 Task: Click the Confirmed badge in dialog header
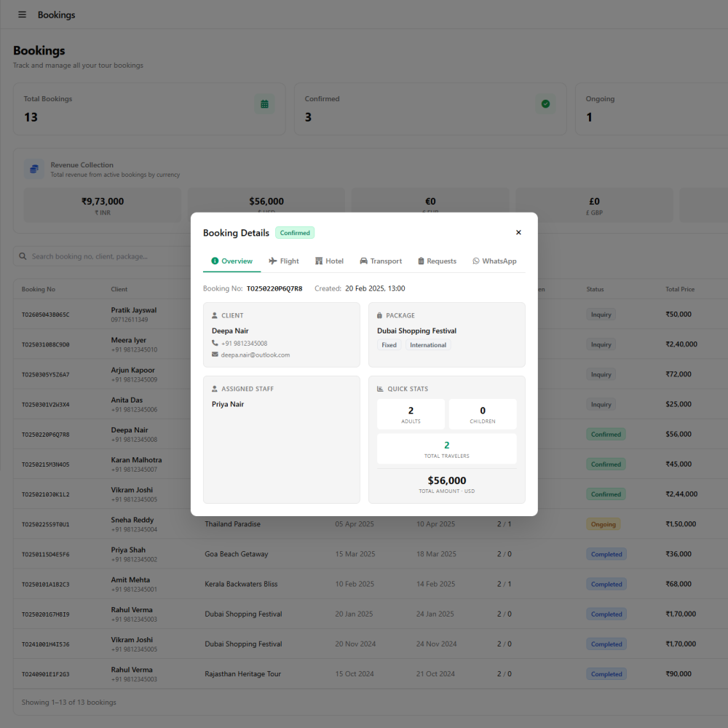[295, 233]
